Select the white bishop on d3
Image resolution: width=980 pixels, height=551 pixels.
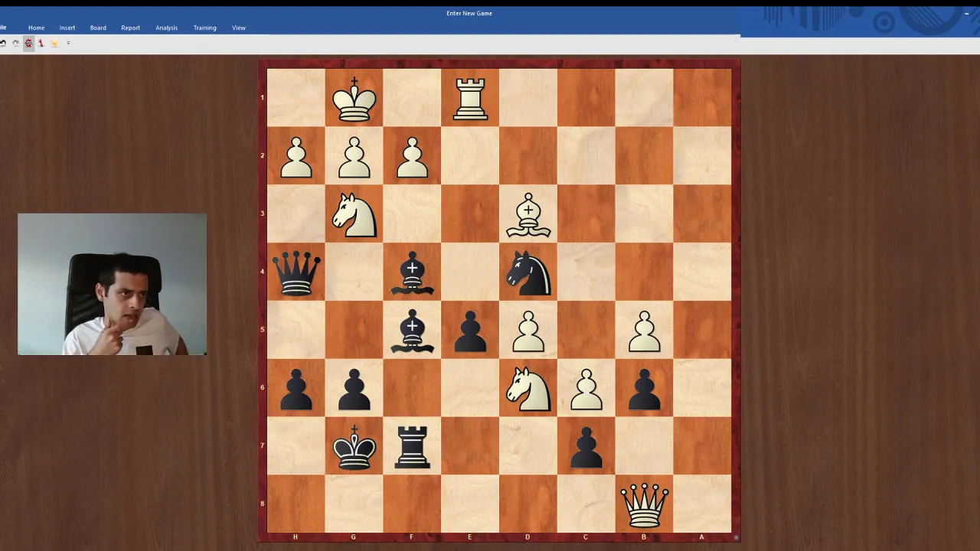click(x=528, y=215)
